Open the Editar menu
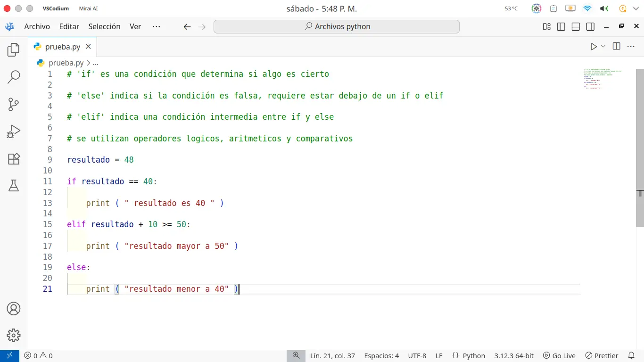 (69, 27)
